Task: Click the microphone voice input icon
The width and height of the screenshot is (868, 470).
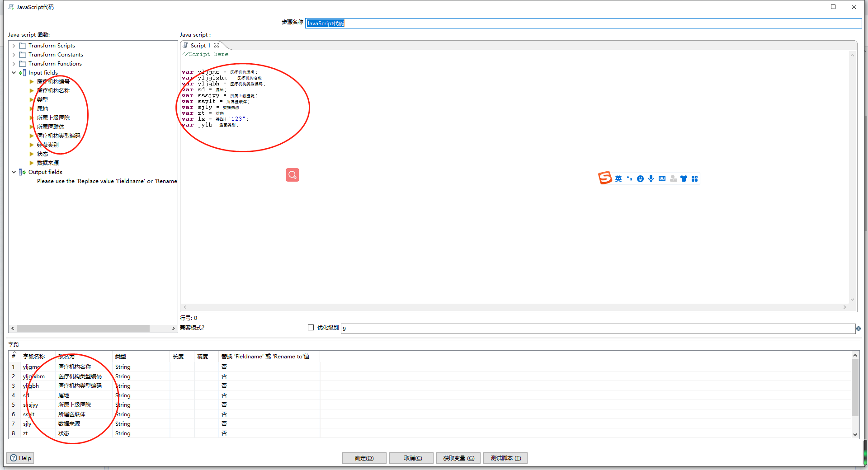Action: pyautogui.click(x=651, y=179)
